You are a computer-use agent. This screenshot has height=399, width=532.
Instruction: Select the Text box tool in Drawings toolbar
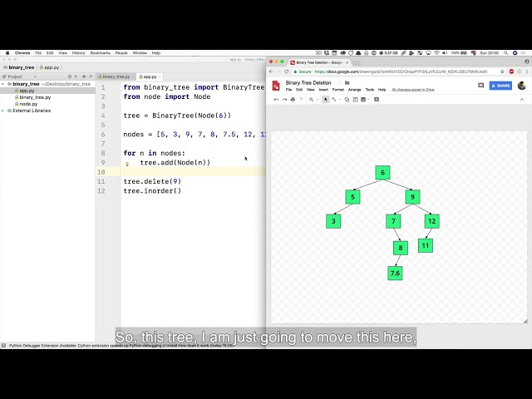(x=355, y=100)
